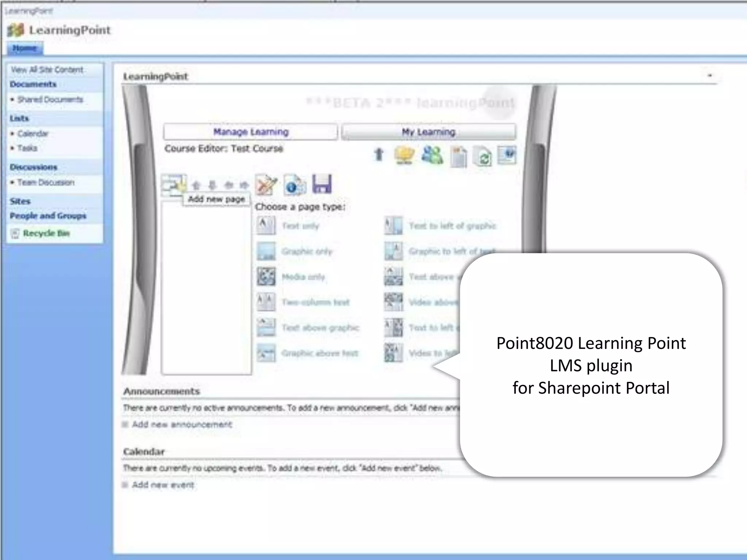Click the move page up arrow
Viewport: 747px width, 560px height.
click(x=196, y=185)
